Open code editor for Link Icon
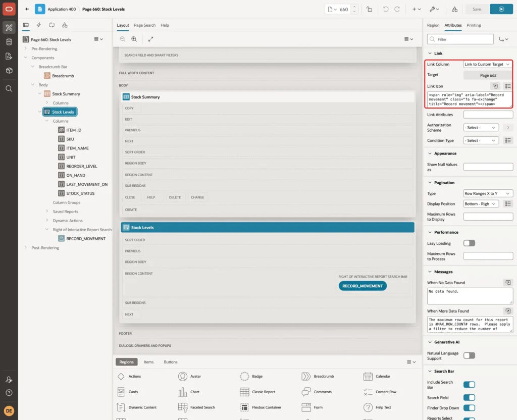 coord(495,86)
